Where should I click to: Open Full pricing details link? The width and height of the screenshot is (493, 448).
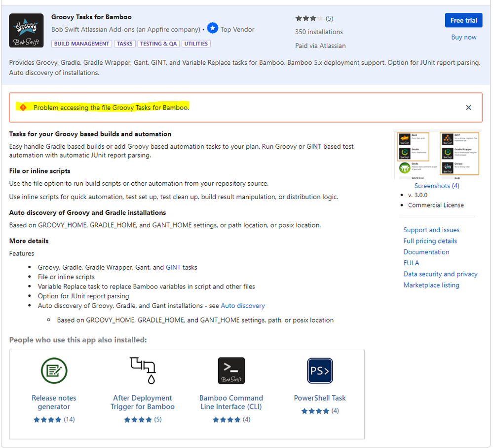pyautogui.click(x=430, y=241)
